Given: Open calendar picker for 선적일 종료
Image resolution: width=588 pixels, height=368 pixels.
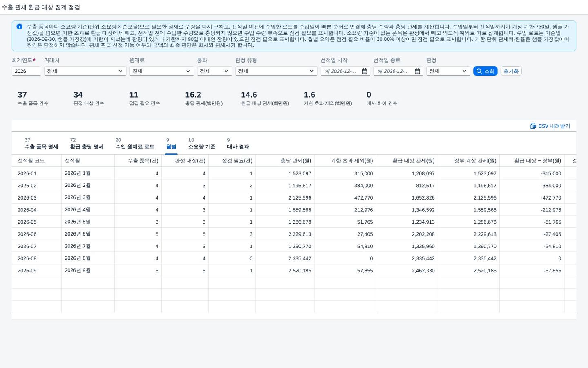Looking at the screenshot, I should (417, 71).
